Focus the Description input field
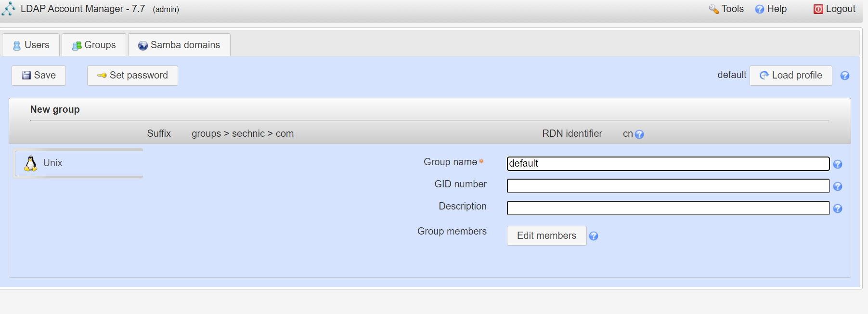The image size is (868, 314). [x=668, y=208]
